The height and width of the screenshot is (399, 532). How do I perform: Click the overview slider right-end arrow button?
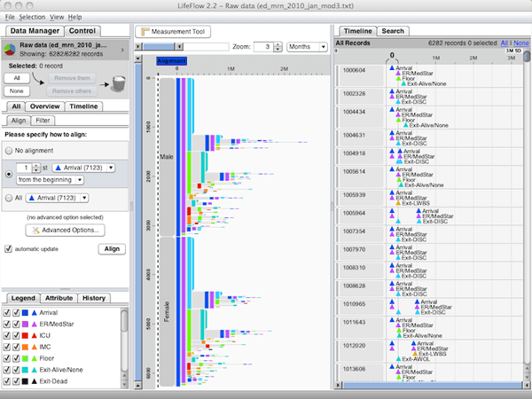pyautogui.click(x=180, y=46)
